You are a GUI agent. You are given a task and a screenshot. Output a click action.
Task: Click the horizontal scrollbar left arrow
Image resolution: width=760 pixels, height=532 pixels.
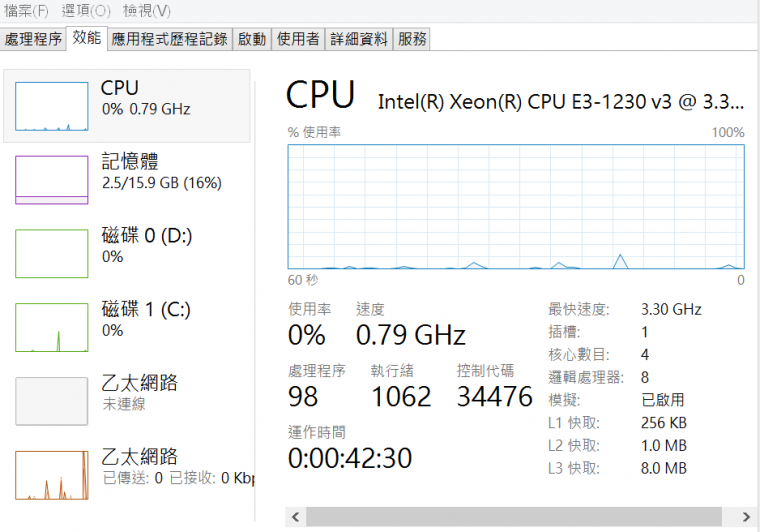295,518
